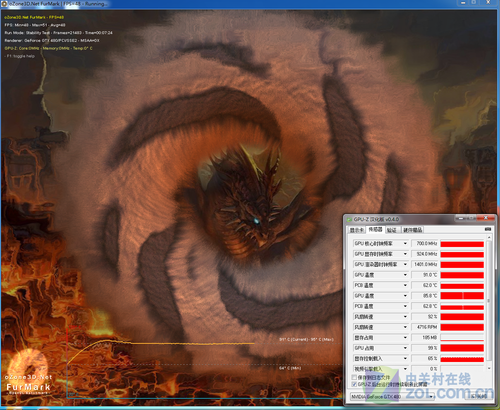Open the GPU 渲染器时钟频率 sensor dropdown
This screenshot has height=410, width=500.
pos(405,264)
